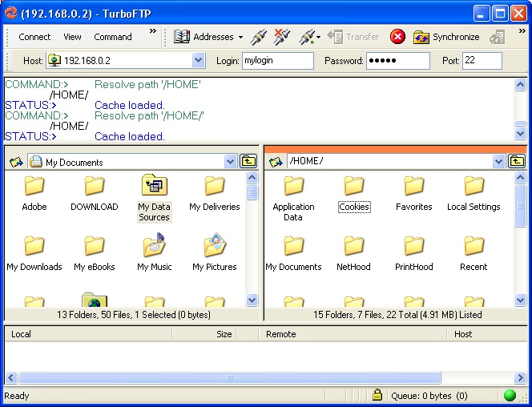Expand the My Documents path dropdown
Screen dimensions: 532x407
pos(230,162)
